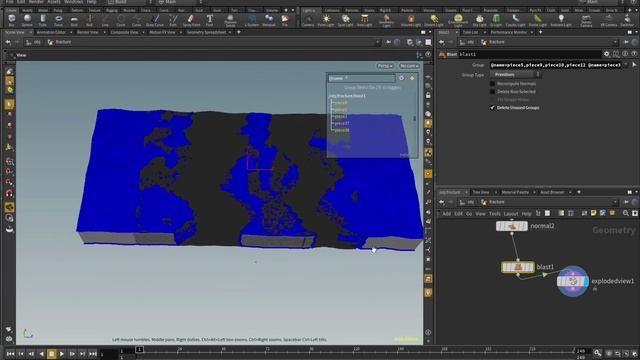Screen dimensions: 640x360
Task: Add an Area Light from the shelf
Action: point(364,20)
